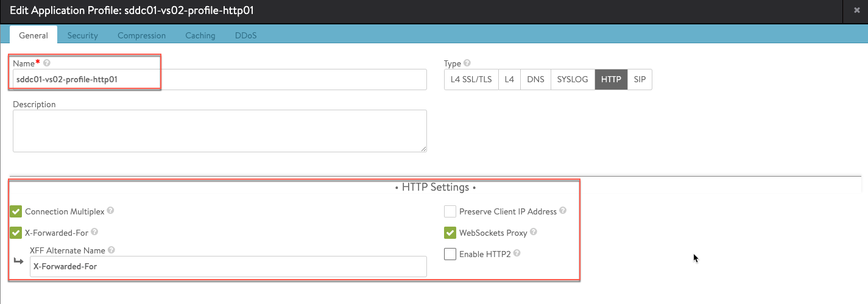
Task: Select L4 SSL/TLS profile type
Action: (x=471, y=79)
